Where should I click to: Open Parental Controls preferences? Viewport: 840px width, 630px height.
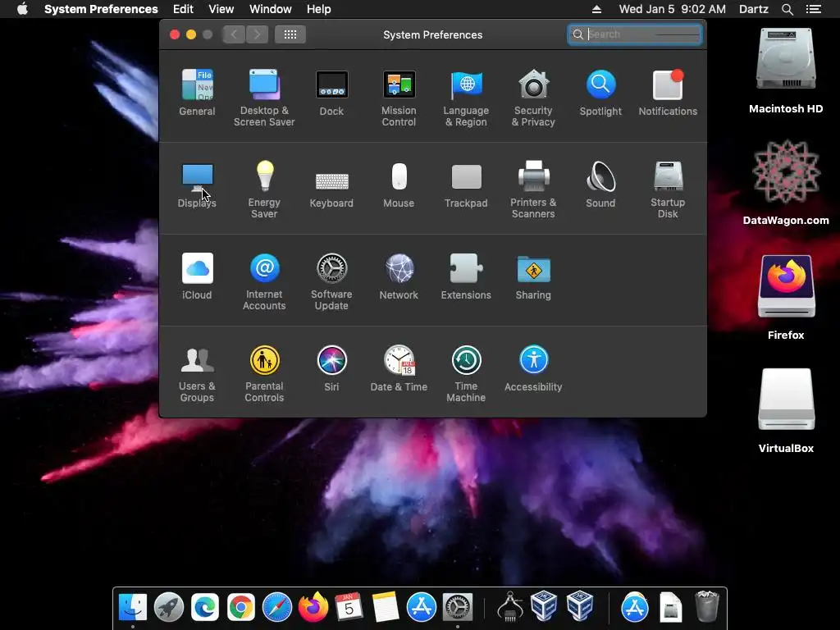coord(264,373)
